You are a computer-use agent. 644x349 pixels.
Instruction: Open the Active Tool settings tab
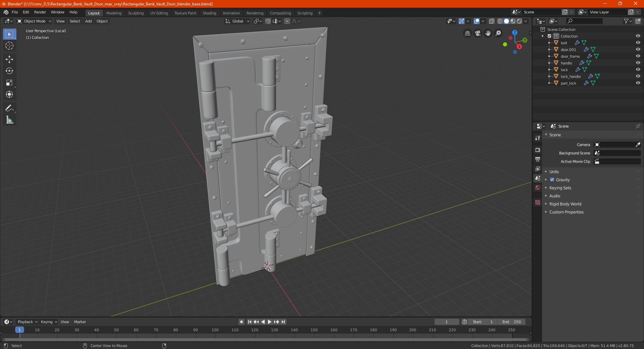click(x=538, y=138)
